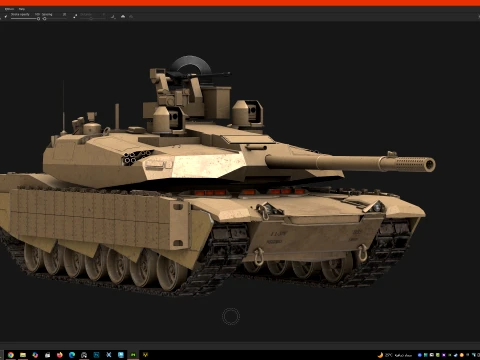Screen dimensions: 480x360
Task: Open Google Chrome from the taskbar
Action: click(11, 355)
